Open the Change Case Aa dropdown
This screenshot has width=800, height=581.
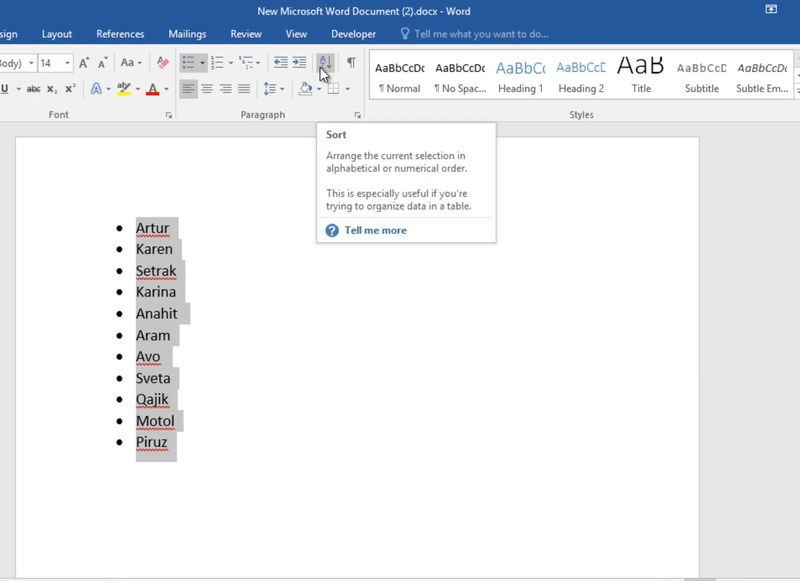tap(130, 63)
